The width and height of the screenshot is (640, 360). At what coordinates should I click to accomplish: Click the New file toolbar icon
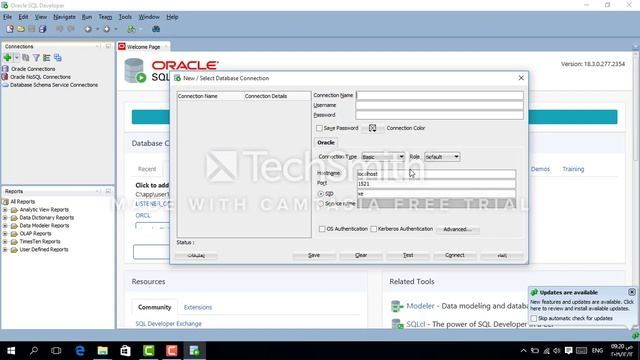pos(10,29)
